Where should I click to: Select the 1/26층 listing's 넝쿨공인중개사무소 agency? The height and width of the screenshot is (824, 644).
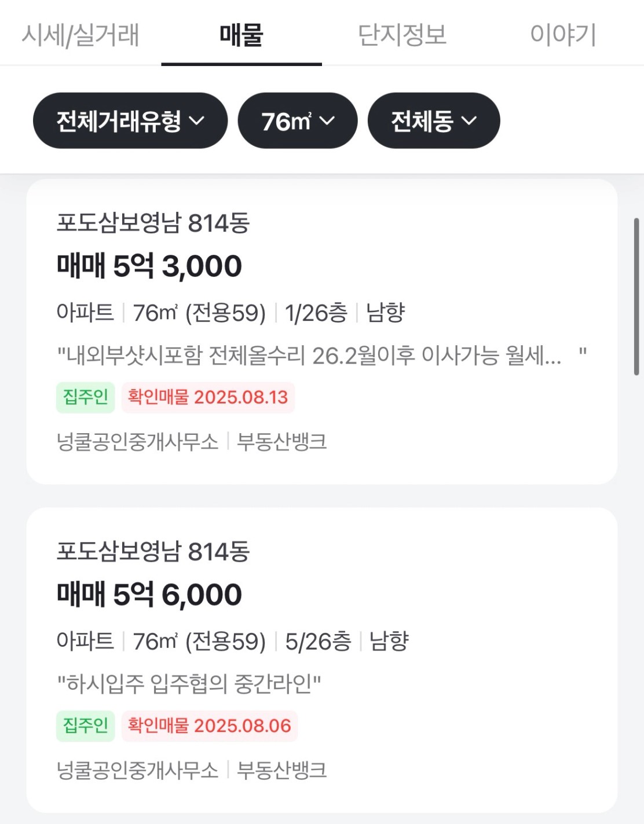coord(137,442)
